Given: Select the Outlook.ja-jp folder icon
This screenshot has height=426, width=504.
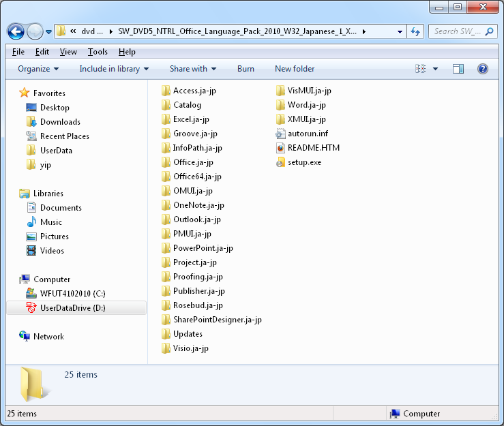Looking at the screenshot, I should point(166,219).
